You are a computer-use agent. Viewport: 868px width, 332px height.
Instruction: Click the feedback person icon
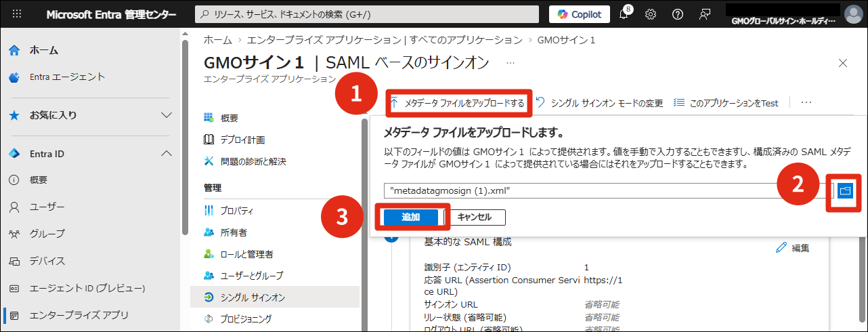[x=705, y=14]
